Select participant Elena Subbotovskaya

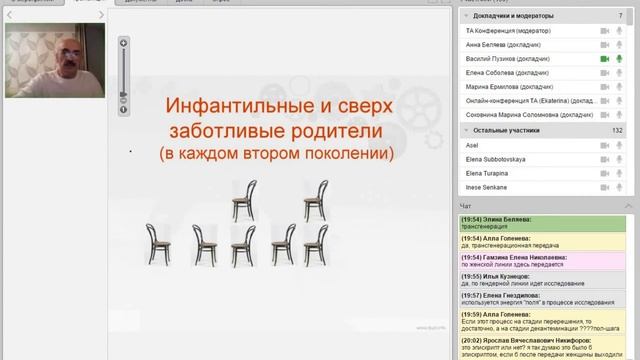(495, 159)
